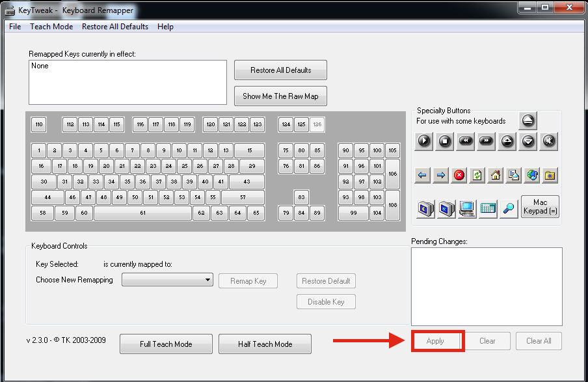Image resolution: width=588 pixels, height=382 pixels.
Task: Click the Wake monitor button
Action: 447,208
